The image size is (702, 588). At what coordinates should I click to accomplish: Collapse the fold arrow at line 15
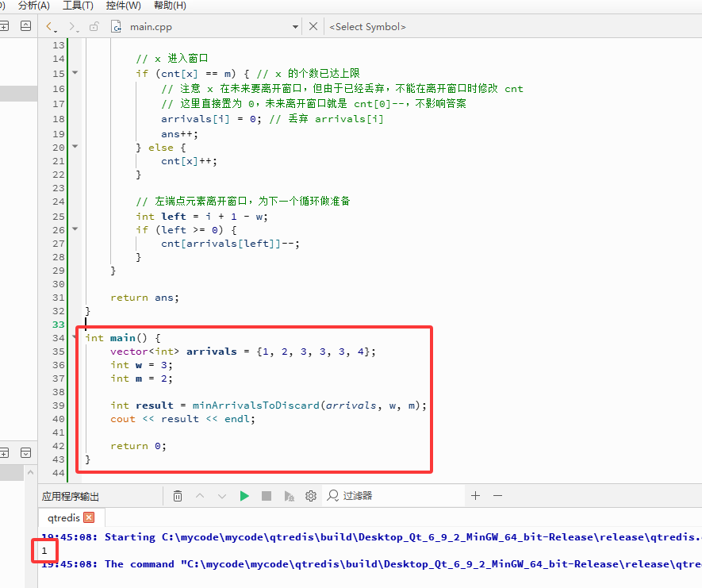click(x=75, y=72)
